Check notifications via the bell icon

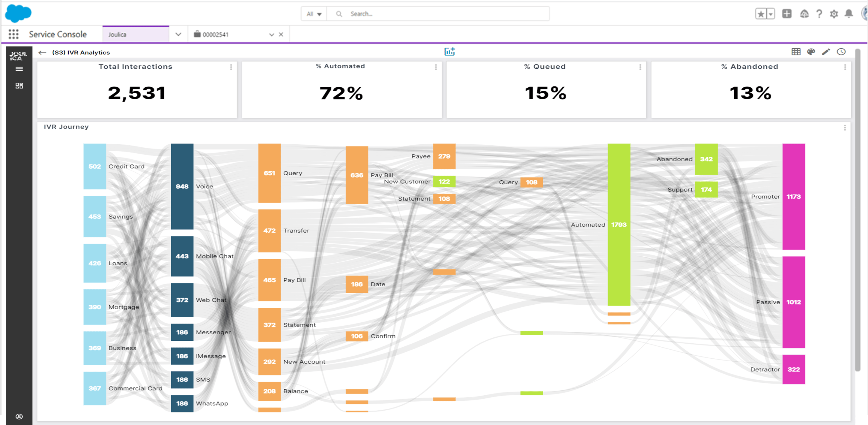pyautogui.click(x=849, y=14)
